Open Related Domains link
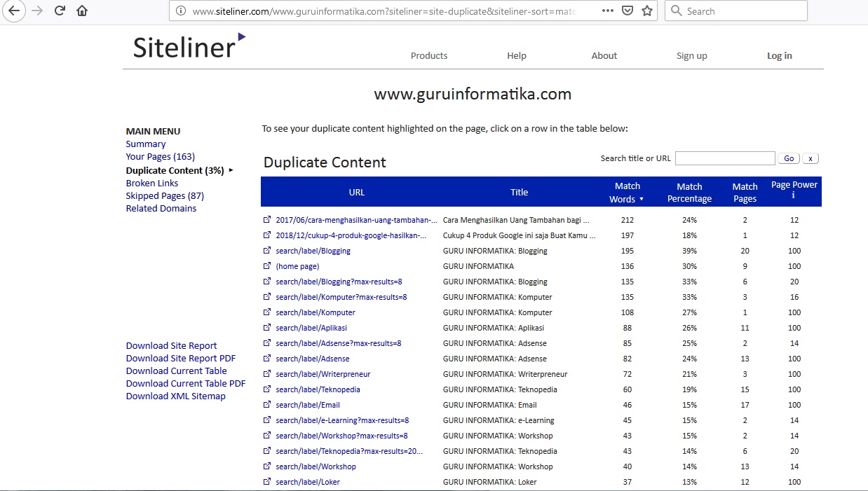868x491 pixels. tap(161, 209)
